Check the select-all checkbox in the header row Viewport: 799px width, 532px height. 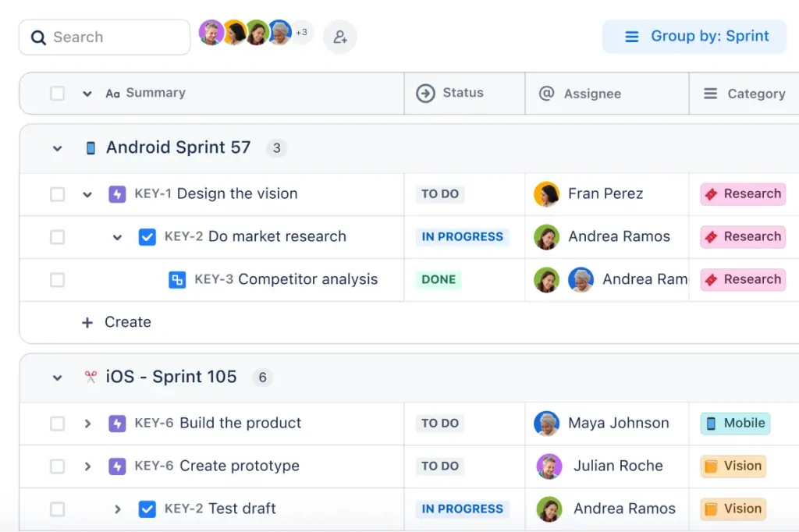(57, 93)
